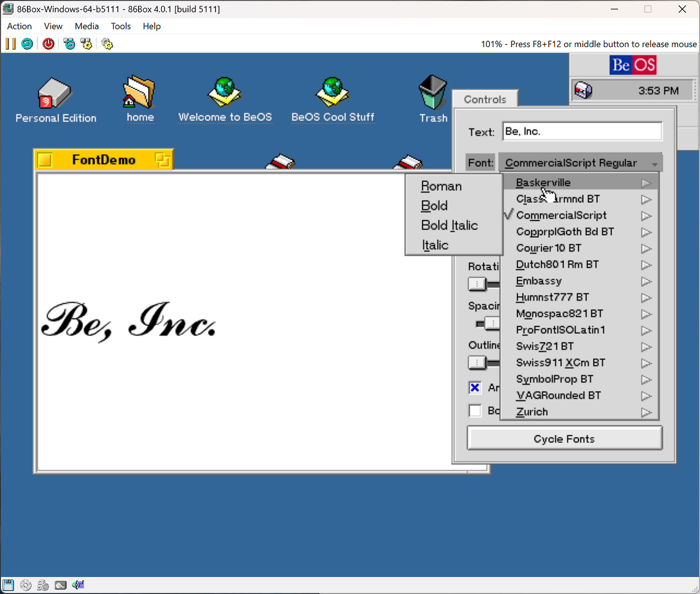
Task: Choose Italic style from the submenu
Action: [x=454, y=245]
